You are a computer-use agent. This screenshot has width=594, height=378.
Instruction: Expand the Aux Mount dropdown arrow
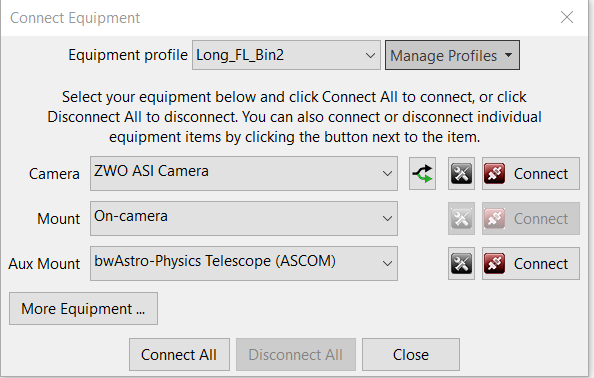click(x=387, y=264)
